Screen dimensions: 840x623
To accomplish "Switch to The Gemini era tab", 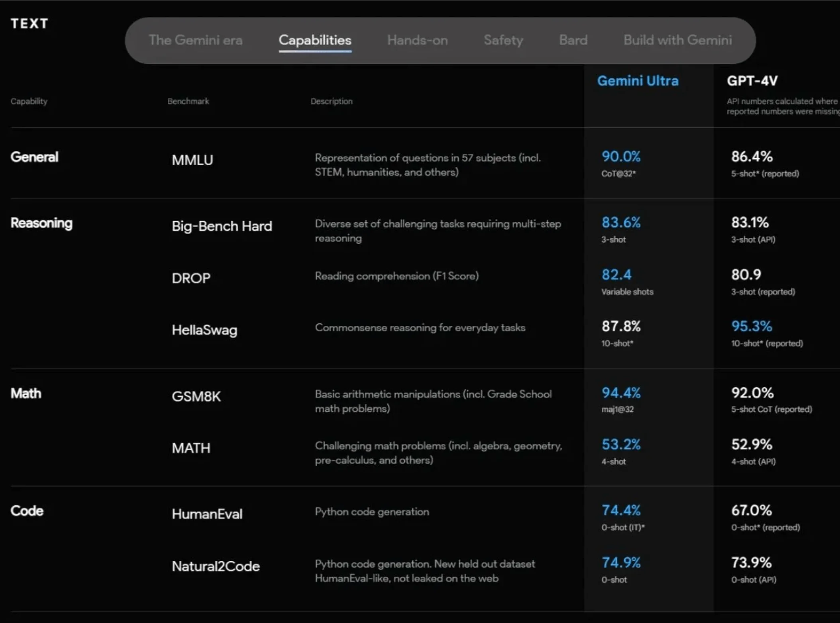I will click(x=196, y=40).
